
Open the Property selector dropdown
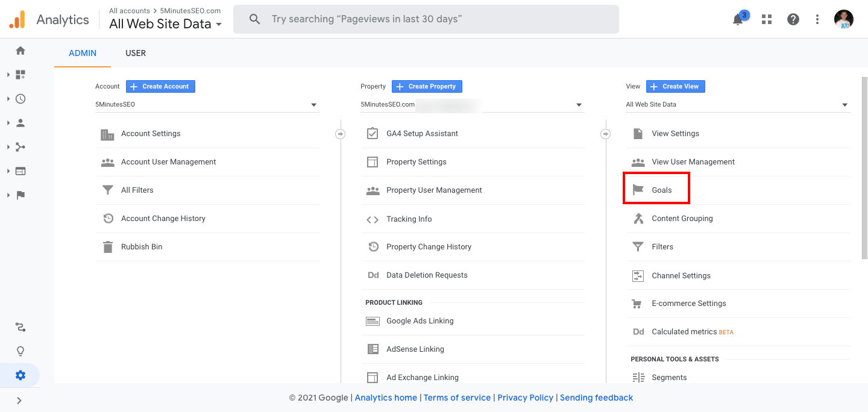click(x=472, y=105)
